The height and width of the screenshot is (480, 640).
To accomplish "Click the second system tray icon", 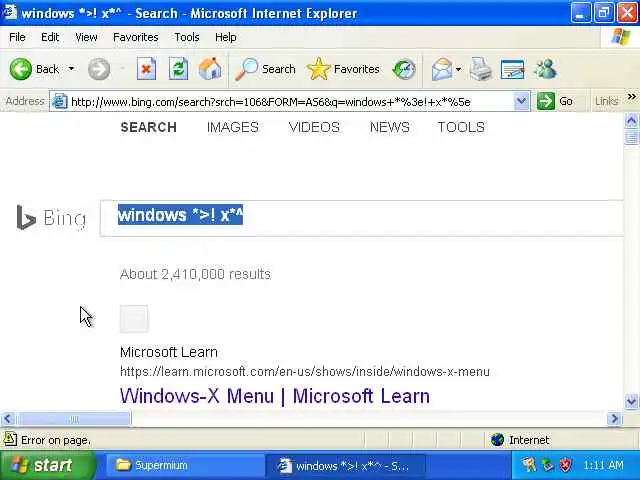I will point(547,465).
